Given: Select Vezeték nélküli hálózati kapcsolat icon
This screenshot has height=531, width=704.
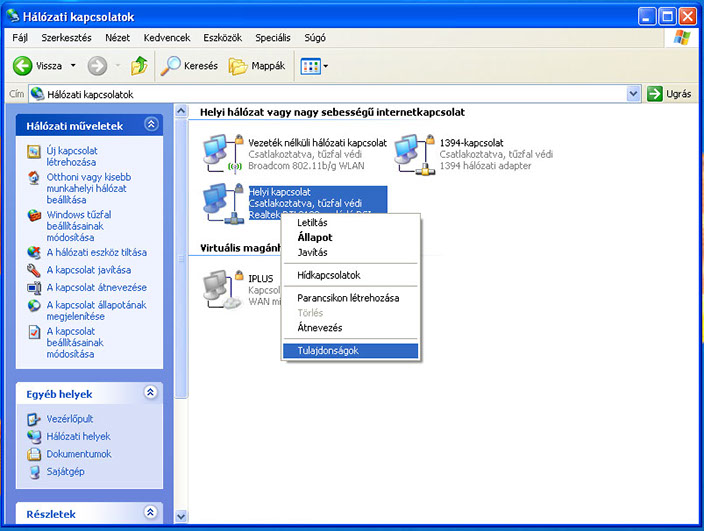Looking at the screenshot, I should (x=223, y=153).
